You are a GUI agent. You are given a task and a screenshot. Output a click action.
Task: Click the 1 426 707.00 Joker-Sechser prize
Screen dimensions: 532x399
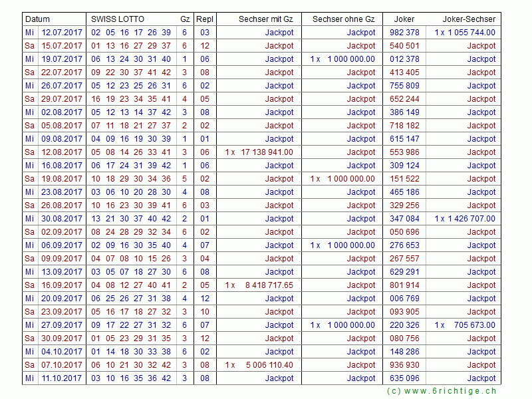(x=470, y=219)
